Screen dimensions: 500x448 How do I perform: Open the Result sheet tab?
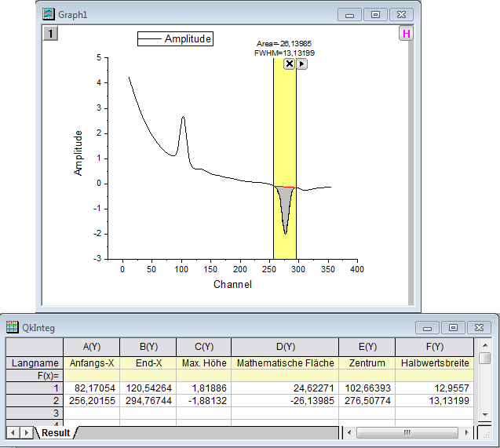click(x=56, y=433)
